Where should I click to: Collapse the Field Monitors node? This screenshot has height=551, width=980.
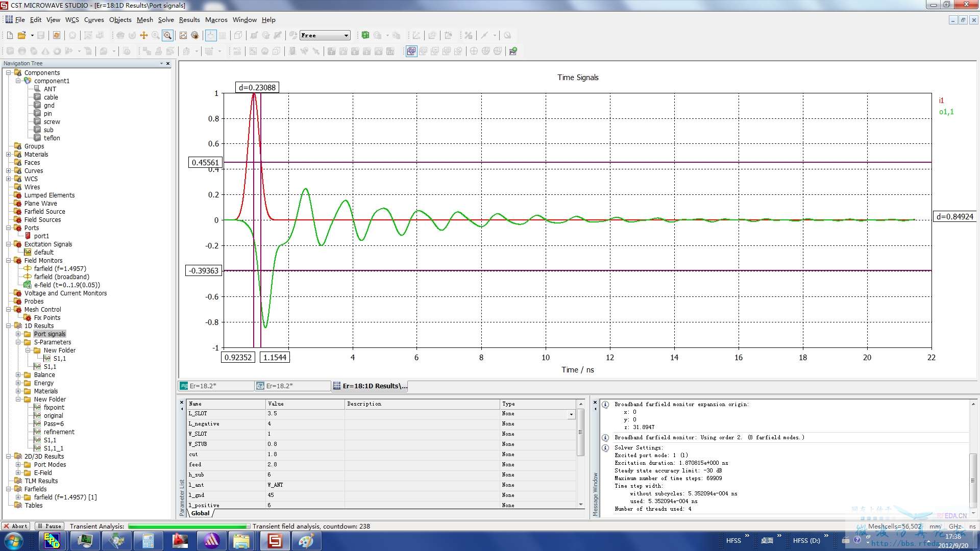(9, 261)
